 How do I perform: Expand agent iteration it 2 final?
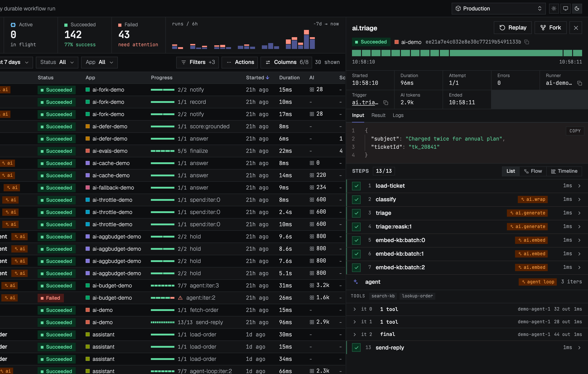pyautogui.click(x=354, y=334)
